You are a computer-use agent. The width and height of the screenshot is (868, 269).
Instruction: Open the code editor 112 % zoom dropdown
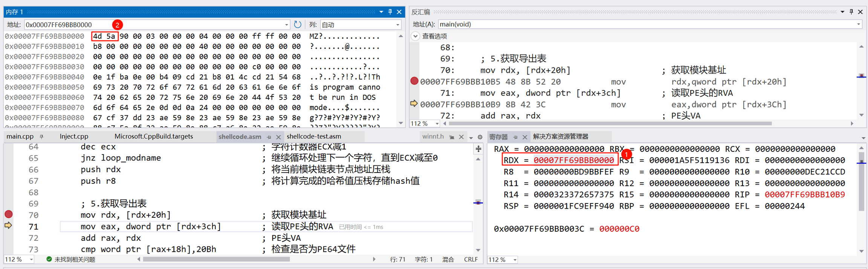pyautogui.click(x=31, y=260)
